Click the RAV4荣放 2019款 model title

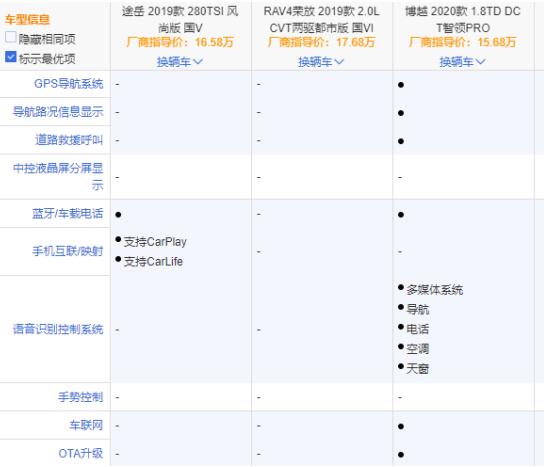(x=321, y=19)
